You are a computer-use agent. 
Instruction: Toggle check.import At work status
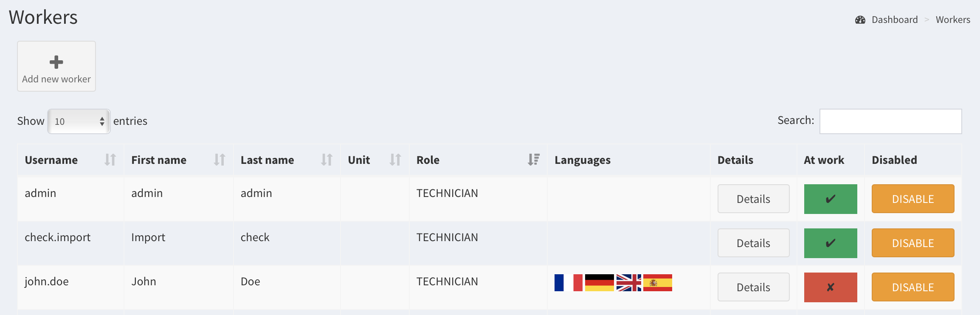(830, 243)
